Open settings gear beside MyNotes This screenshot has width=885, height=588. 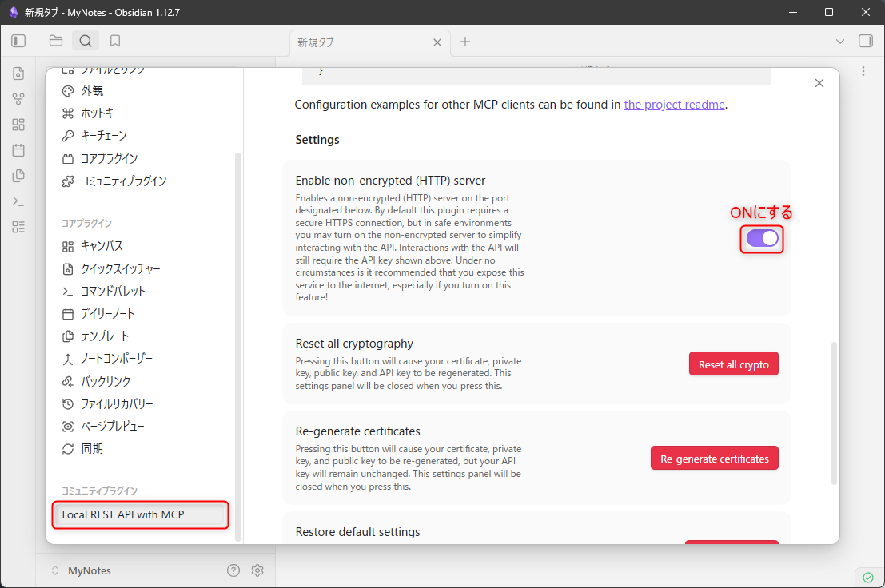[257, 570]
